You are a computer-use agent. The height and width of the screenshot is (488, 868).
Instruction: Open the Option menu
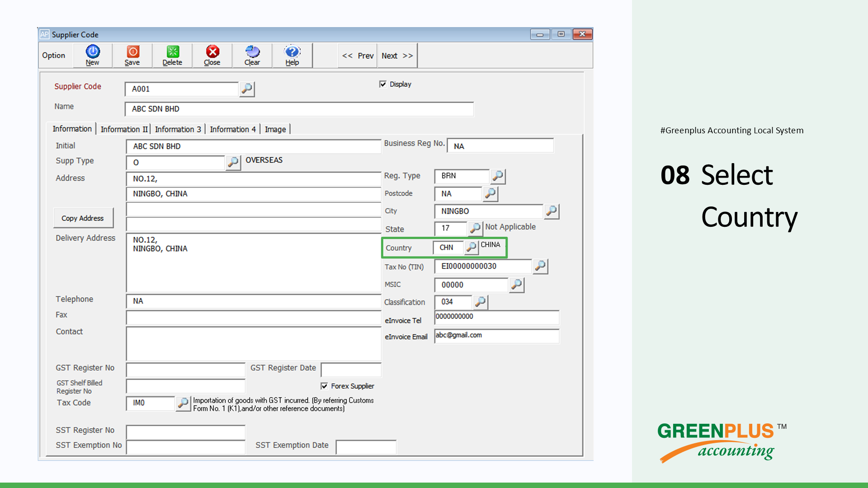tap(54, 56)
